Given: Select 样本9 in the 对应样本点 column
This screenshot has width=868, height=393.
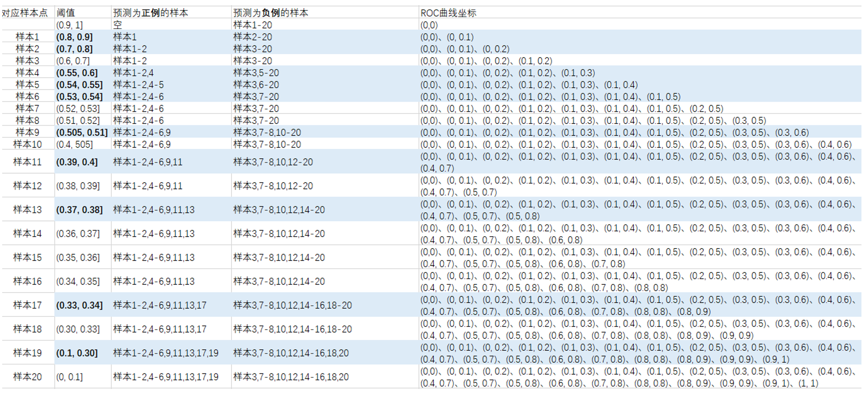Looking at the screenshot, I should pyautogui.click(x=27, y=132).
